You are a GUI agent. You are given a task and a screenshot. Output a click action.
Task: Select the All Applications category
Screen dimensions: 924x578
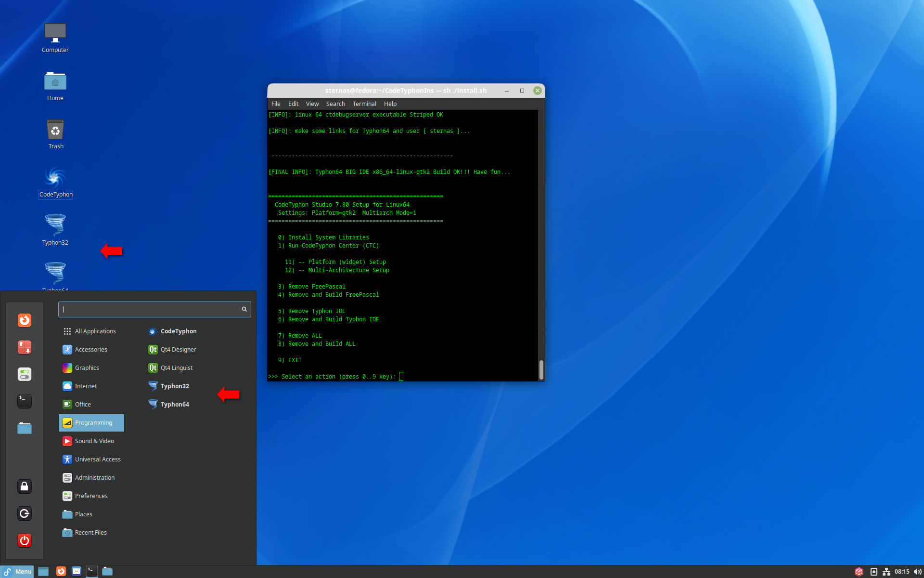(x=91, y=331)
